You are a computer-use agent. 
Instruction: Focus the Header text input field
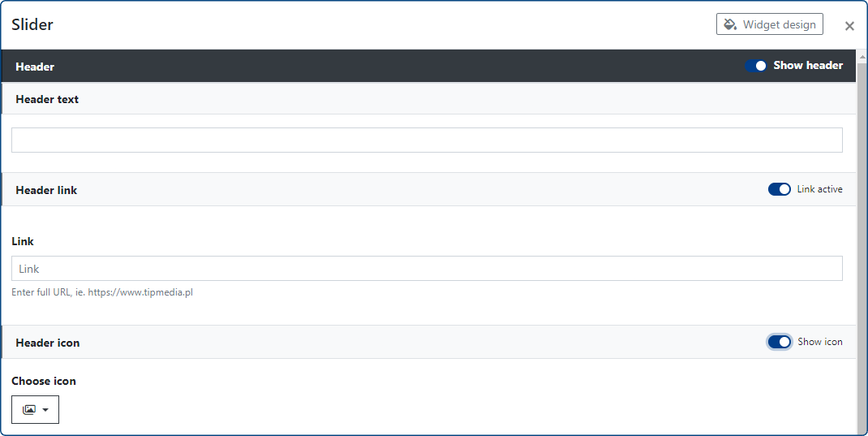[x=427, y=140]
